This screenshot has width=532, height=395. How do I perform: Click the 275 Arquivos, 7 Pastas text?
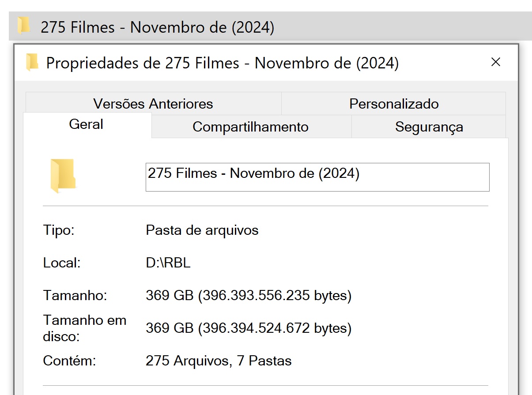click(x=219, y=361)
